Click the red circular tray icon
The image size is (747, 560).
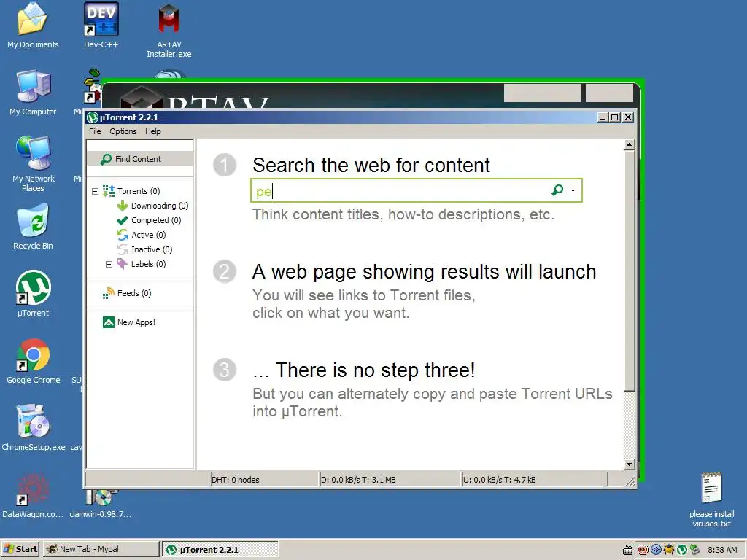point(643,550)
